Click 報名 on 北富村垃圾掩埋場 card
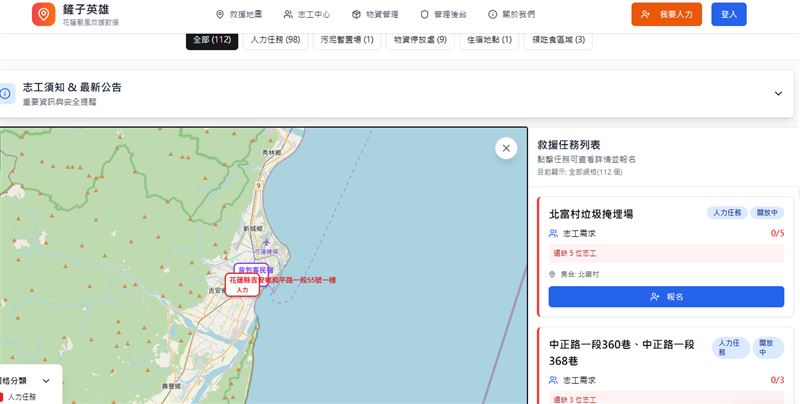The height and width of the screenshot is (404, 800). pos(666,296)
